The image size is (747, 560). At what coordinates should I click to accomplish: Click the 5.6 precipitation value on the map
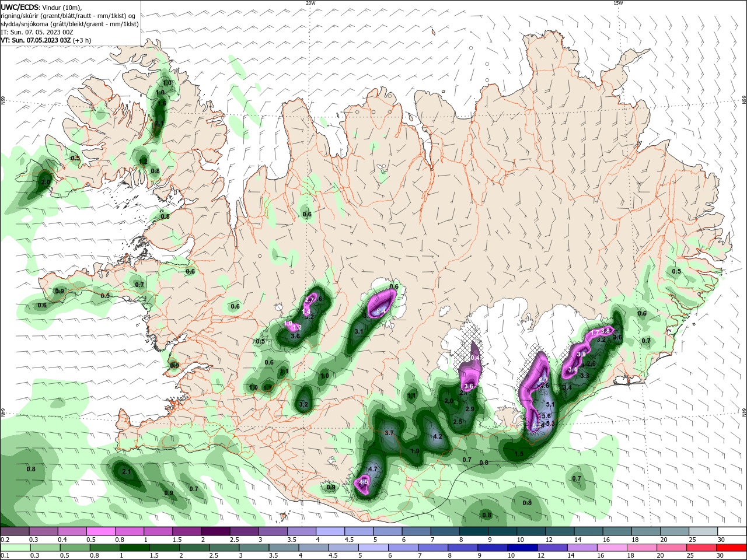click(x=546, y=416)
